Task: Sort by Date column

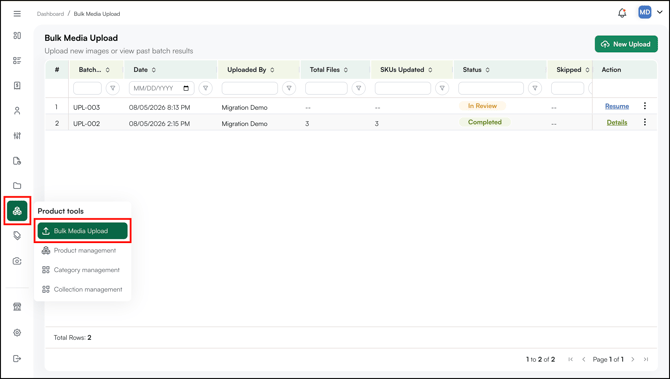Action: tap(154, 70)
